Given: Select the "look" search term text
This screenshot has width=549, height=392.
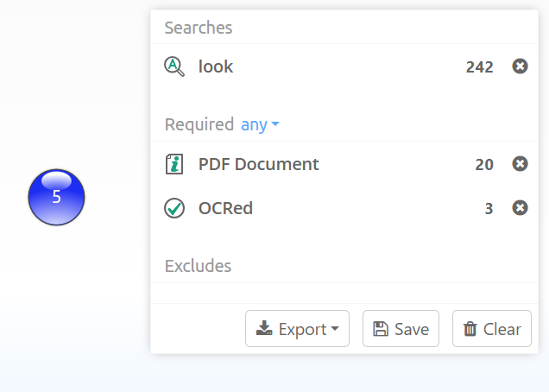Looking at the screenshot, I should pyautogui.click(x=216, y=66).
